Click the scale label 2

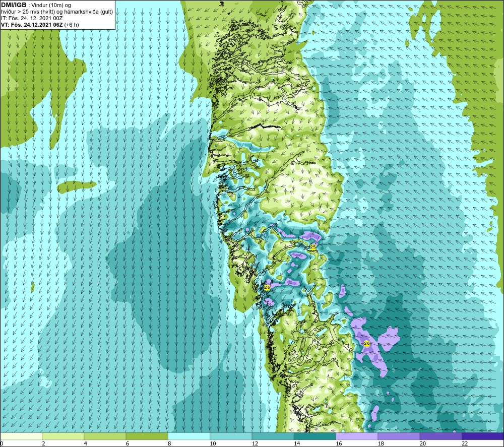pos(43,443)
